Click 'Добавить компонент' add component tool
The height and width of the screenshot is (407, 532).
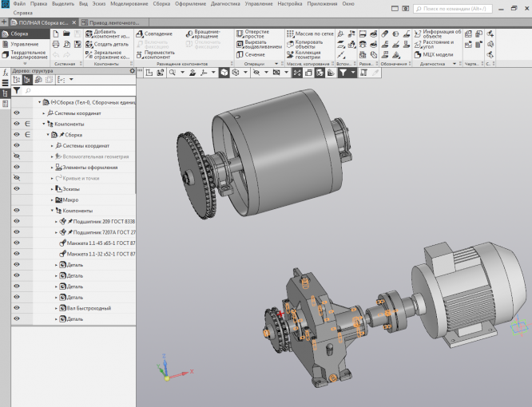[x=109, y=34]
